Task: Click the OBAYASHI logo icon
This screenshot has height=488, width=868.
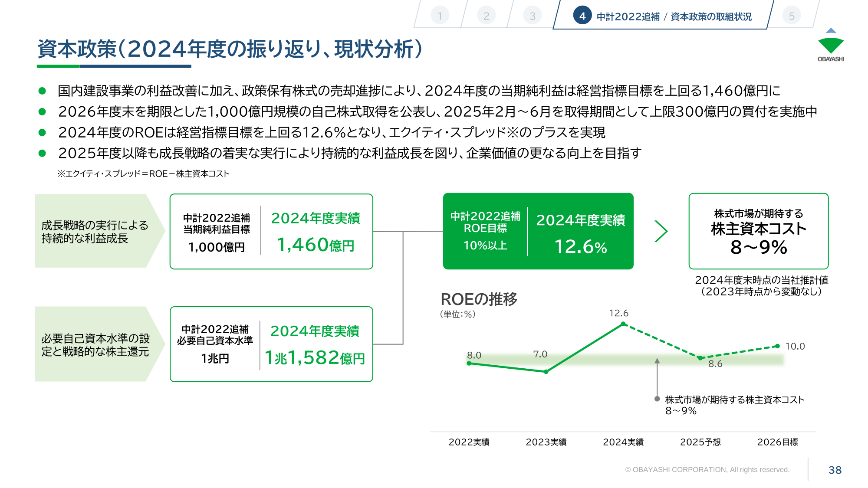Action: [x=831, y=45]
